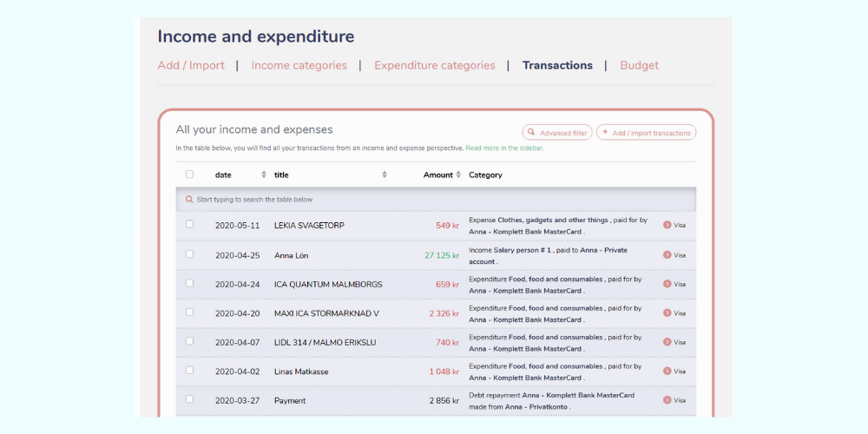This screenshot has width=868, height=434.
Task: Click Visa arrow icon for LEKIA SVAGETORP
Action: point(667,226)
